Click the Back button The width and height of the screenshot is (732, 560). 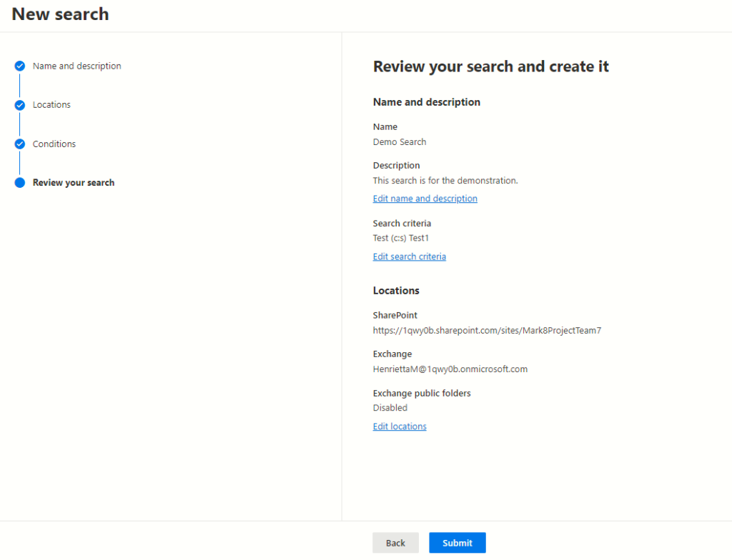tap(395, 542)
